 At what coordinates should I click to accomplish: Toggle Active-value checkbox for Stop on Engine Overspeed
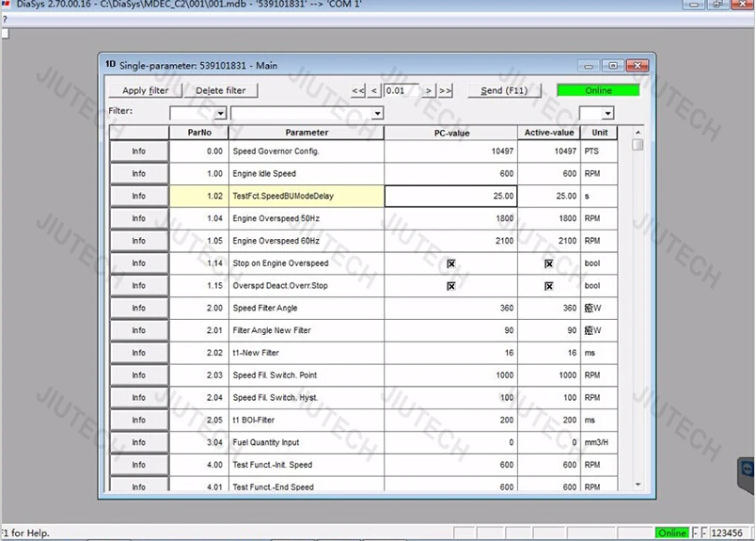[x=549, y=263]
